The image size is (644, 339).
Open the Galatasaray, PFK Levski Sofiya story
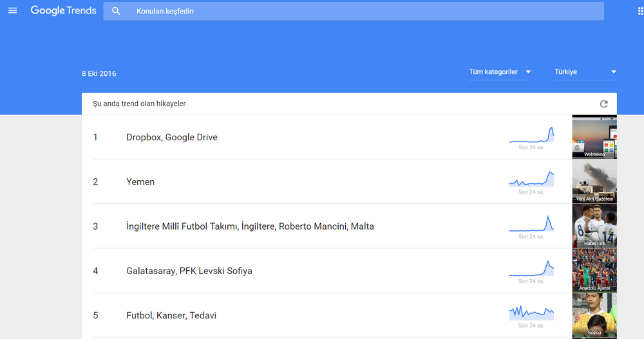point(189,271)
